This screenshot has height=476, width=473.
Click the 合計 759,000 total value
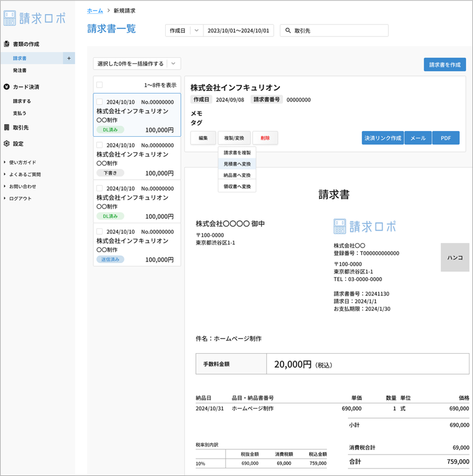458,462
